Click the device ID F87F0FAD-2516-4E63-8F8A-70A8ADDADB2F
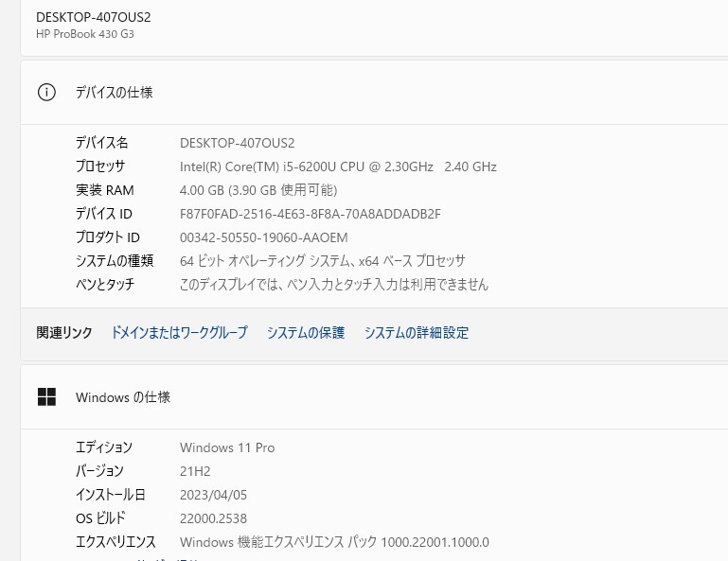 point(311,214)
